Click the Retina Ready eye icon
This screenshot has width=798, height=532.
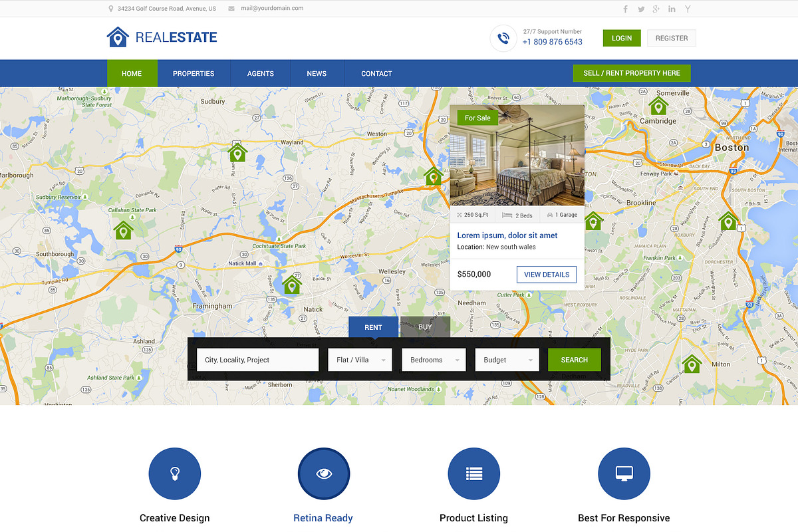[x=324, y=474]
